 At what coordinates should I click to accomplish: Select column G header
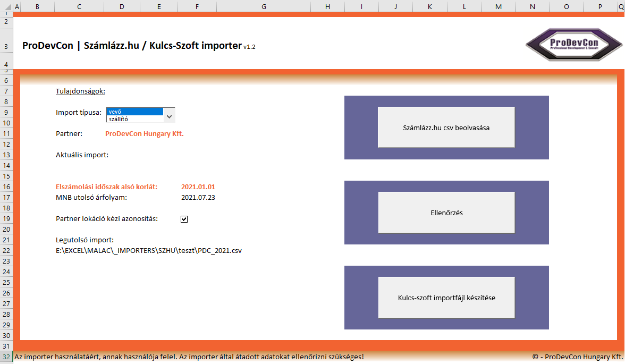(264, 7)
